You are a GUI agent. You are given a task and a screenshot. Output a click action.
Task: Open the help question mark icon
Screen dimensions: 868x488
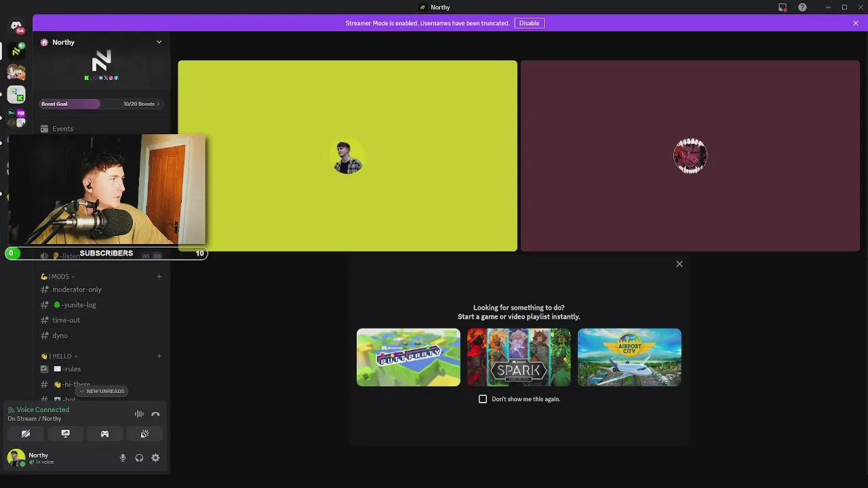pyautogui.click(x=802, y=7)
